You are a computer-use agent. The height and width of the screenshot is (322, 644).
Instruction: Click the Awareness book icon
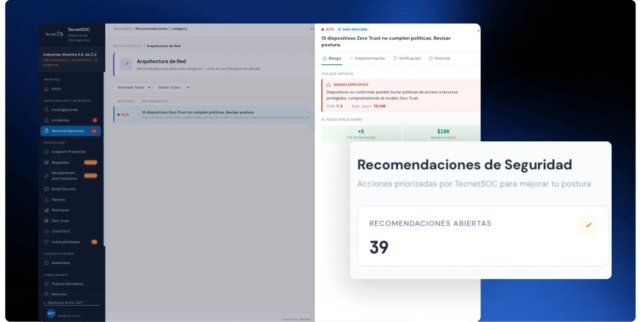(x=46, y=263)
